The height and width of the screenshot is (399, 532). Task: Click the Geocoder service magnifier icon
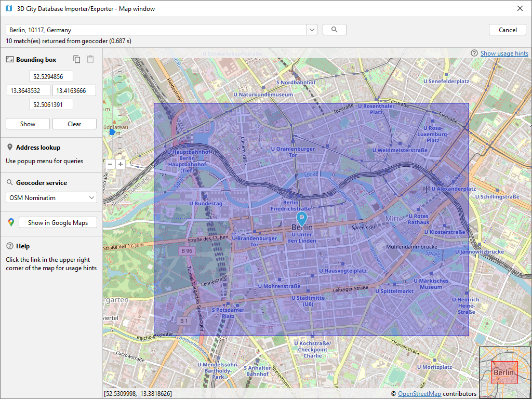tap(9, 182)
